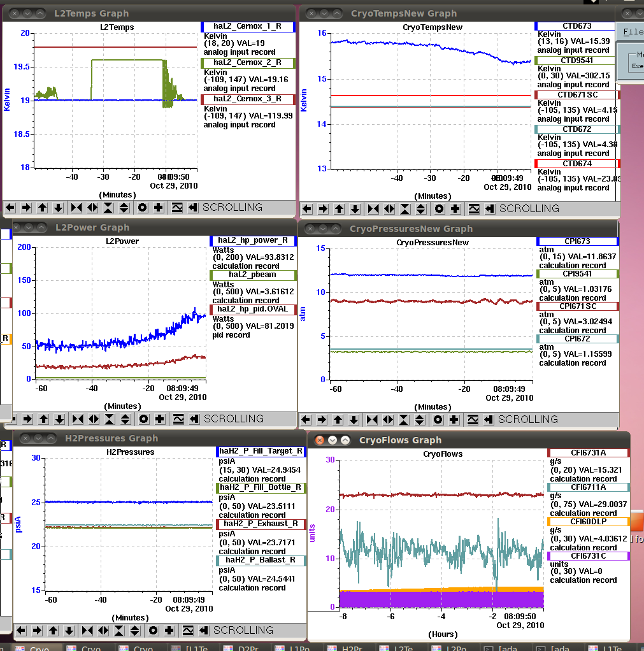
Task: Select the CFI6731A flow legend label
Action: 589,453
